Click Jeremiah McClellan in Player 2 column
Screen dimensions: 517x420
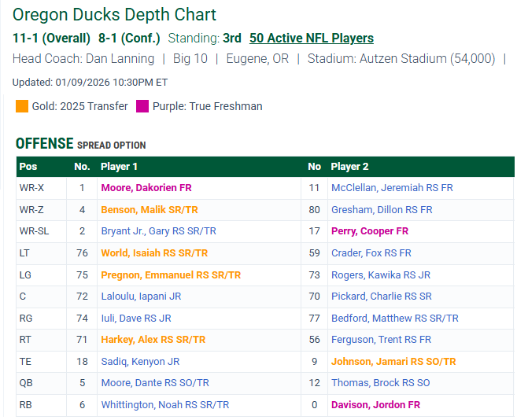[391, 188]
